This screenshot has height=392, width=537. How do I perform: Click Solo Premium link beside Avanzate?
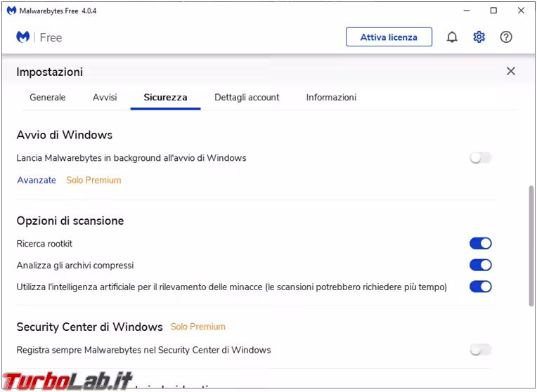tap(93, 181)
